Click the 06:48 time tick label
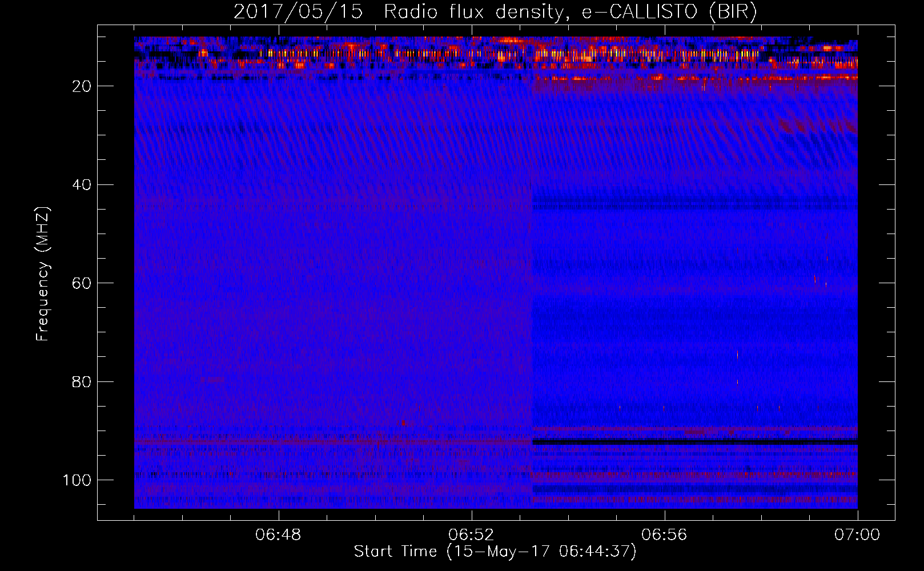Image resolution: width=924 pixels, height=571 pixels. point(279,535)
